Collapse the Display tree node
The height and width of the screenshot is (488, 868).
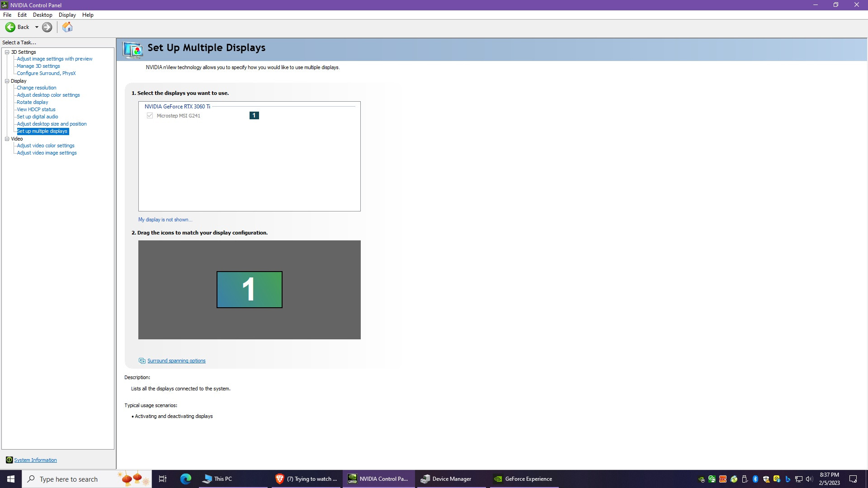click(7, 81)
